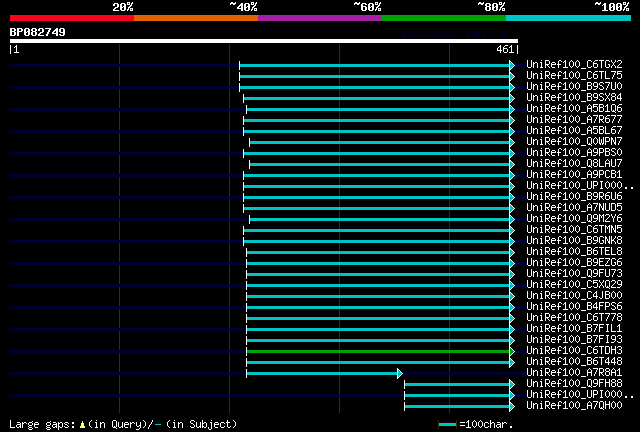The image size is (640, 432).
Task: Click the yellow large-gap query marker in legend
Action: tap(82, 425)
